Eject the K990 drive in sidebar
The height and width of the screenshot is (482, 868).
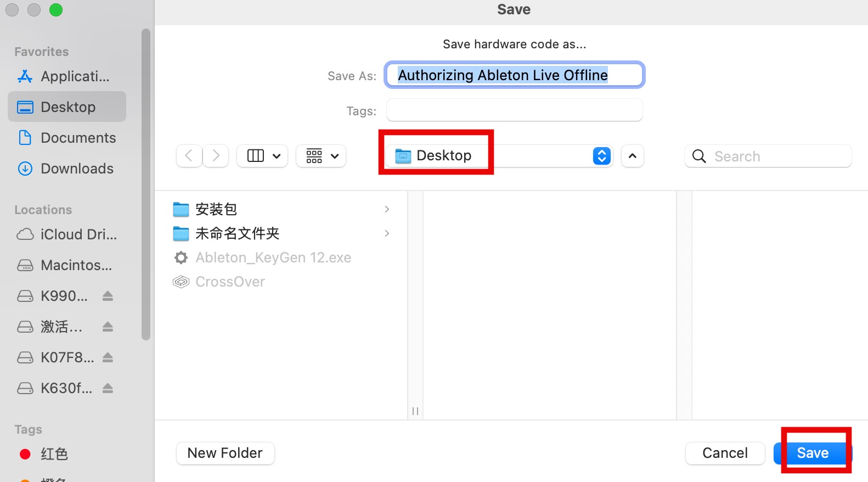pos(108,296)
